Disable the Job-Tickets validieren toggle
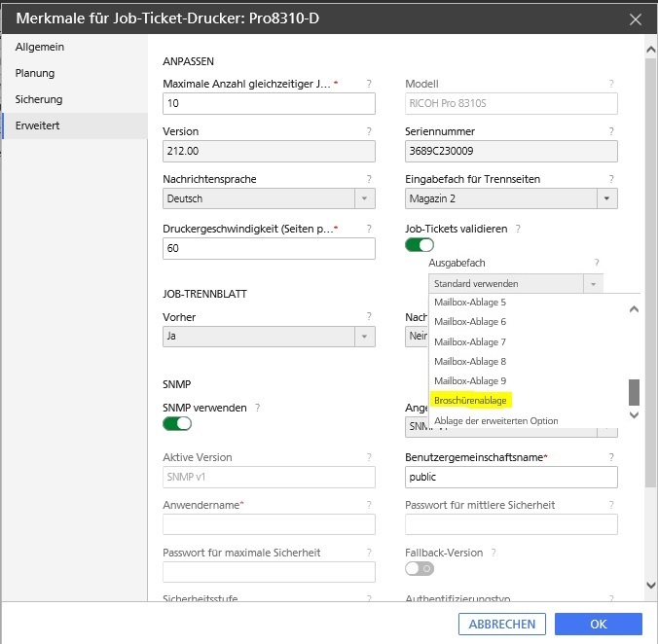This screenshot has height=644, width=658. (x=420, y=245)
